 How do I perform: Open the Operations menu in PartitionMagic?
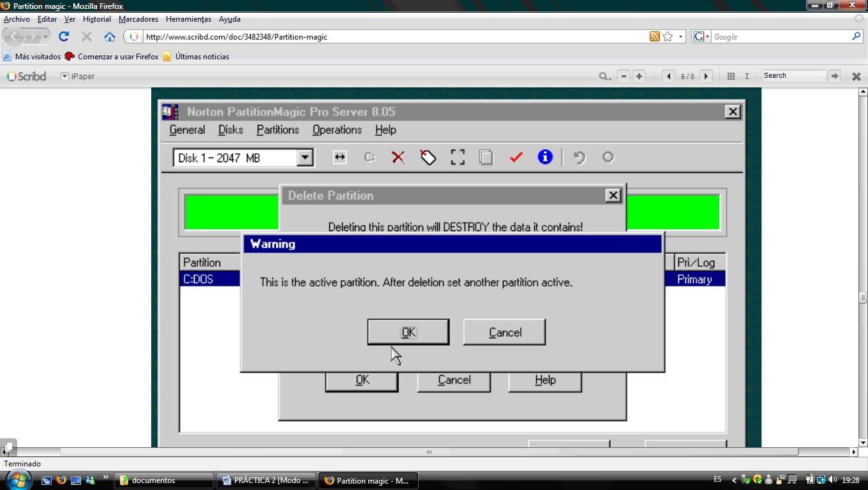pos(337,130)
